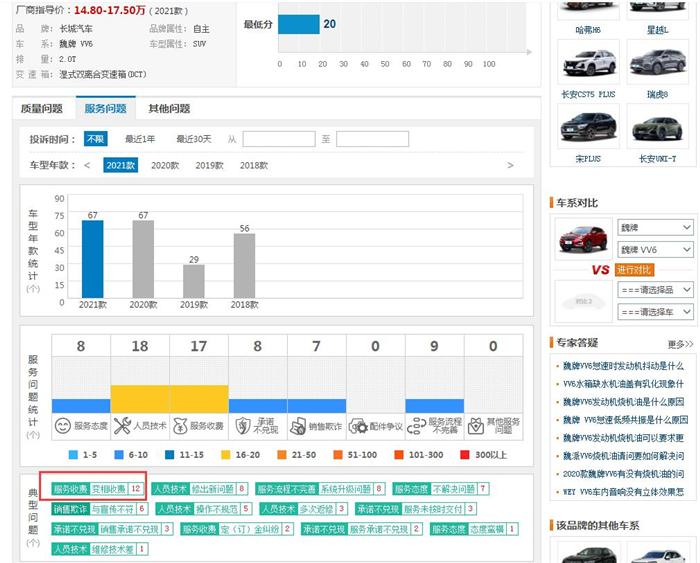Open the 魏牌 brand dropdown
Image resolution: width=700 pixels, height=563 pixels.
655,228
